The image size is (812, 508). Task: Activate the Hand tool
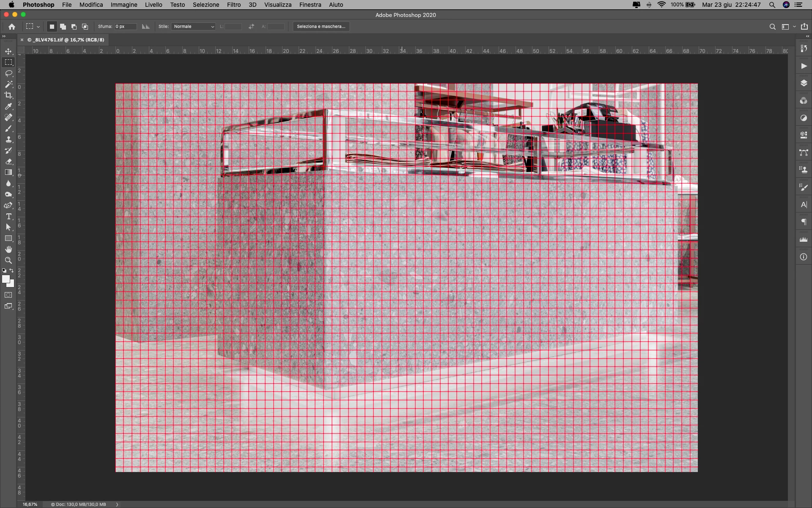(x=8, y=249)
